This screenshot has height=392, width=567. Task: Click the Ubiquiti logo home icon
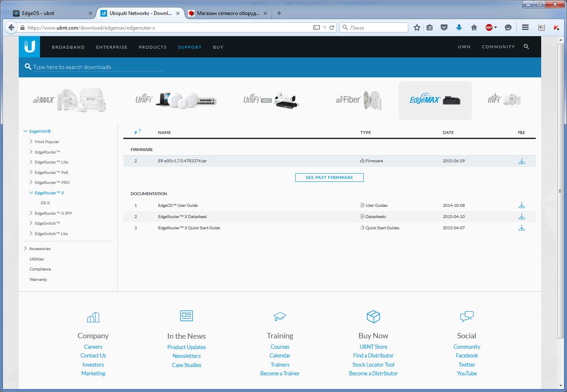coord(30,47)
